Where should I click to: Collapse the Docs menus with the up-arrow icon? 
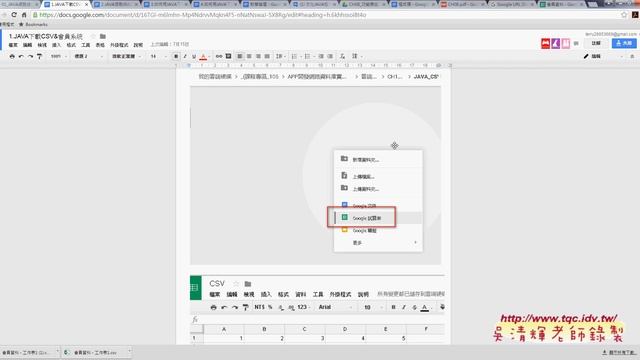632,56
